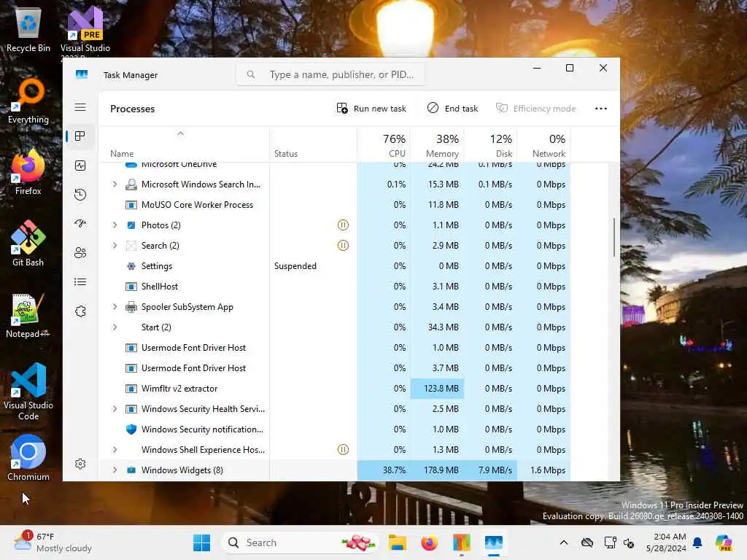
Task: Expand the Search (2) process group
Action: tap(115, 245)
